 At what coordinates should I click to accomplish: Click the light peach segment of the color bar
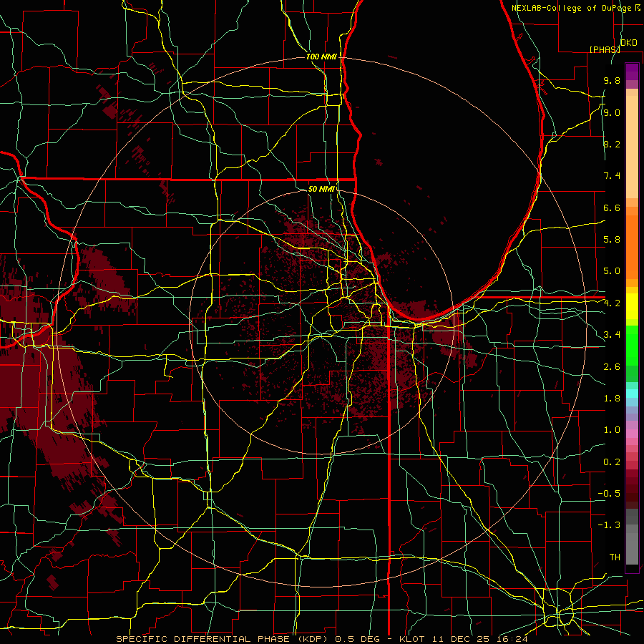click(x=632, y=147)
